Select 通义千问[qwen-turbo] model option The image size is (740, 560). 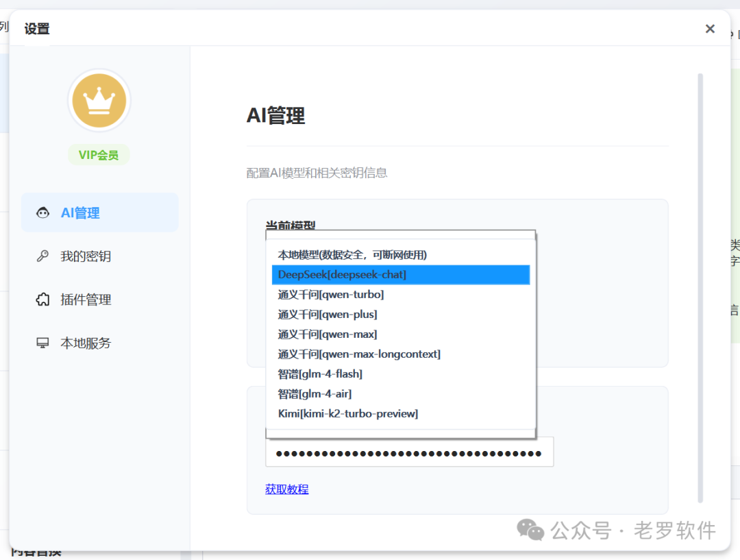point(401,295)
